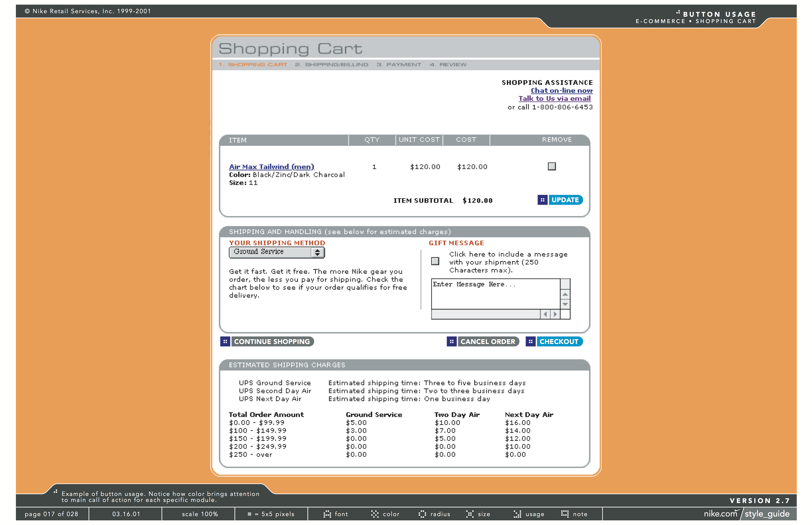Click the ESTIMATED SHIPPING CHARGES header
Image resolution: width=812 pixels, height=525 pixels.
pyautogui.click(x=287, y=365)
